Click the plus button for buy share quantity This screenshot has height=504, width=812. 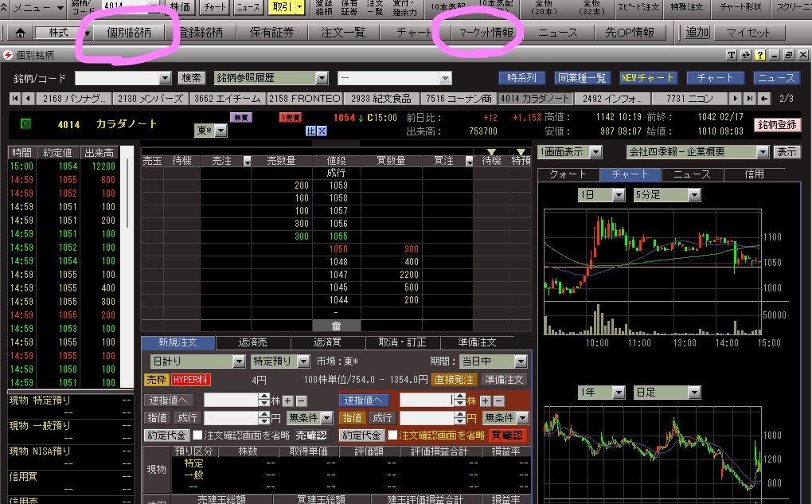coord(486,401)
